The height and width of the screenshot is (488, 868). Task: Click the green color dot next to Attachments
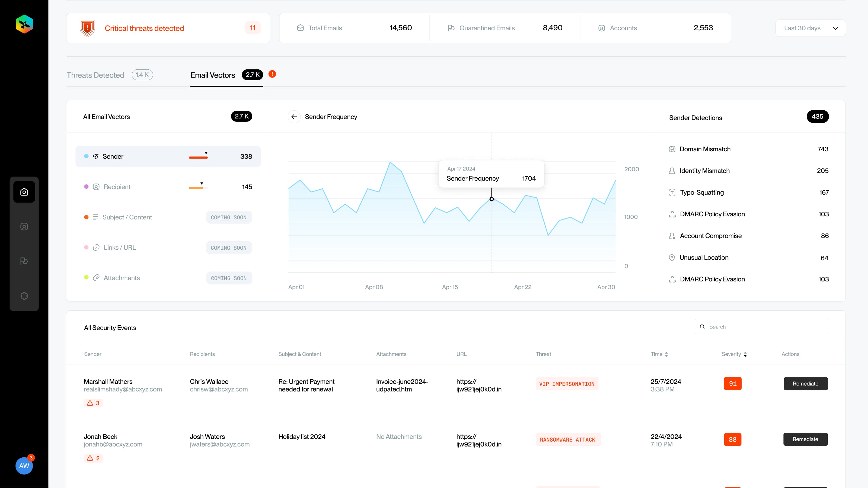(86, 278)
